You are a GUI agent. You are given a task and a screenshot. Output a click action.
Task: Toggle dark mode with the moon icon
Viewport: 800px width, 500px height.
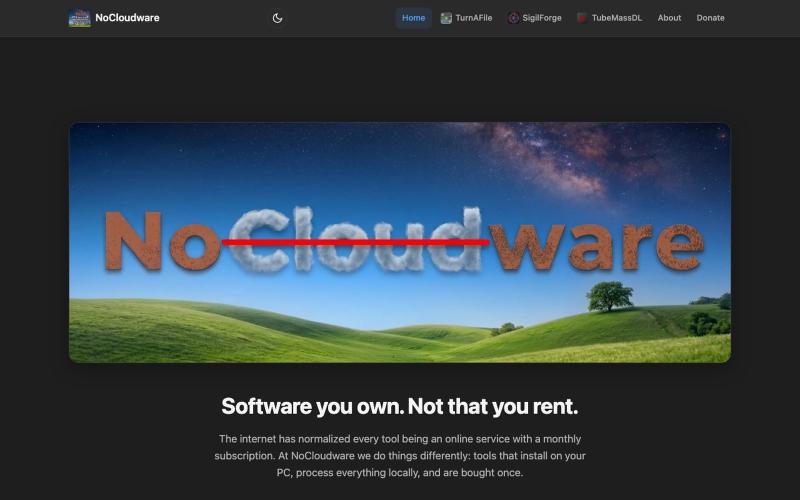click(x=277, y=18)
